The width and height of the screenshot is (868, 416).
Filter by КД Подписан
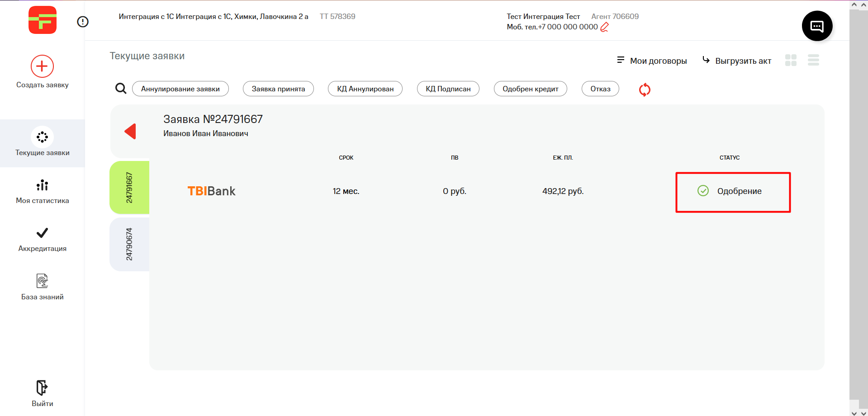pos(448,89)
